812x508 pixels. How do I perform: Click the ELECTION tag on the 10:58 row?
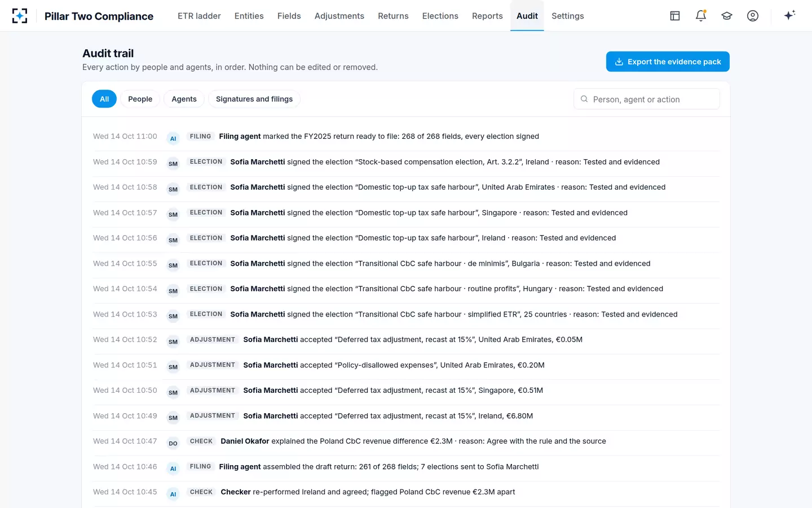pos(206,187)
